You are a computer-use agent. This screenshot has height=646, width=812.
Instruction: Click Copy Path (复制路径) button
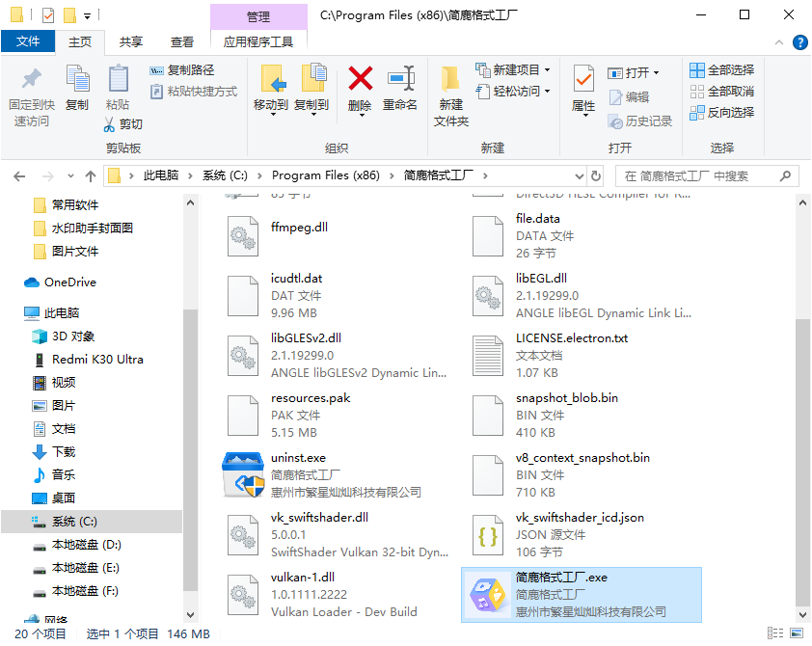coord(182,70)
